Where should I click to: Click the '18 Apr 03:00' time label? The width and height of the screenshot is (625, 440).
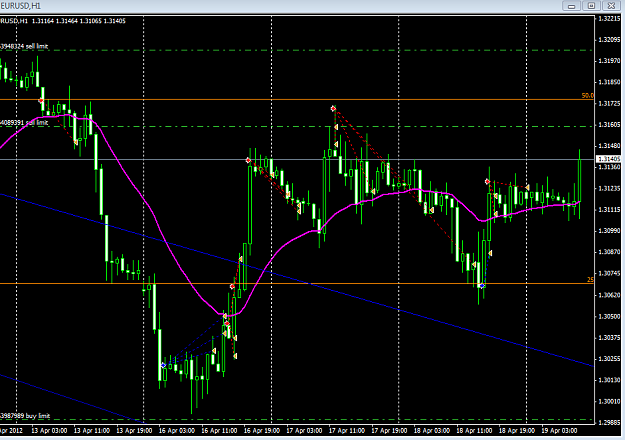point(432,430)
